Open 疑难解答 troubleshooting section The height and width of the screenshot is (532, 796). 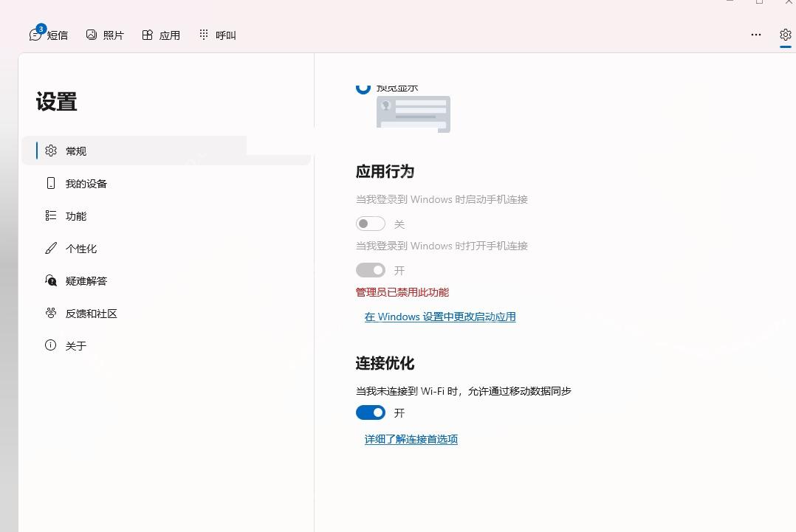(166, 281)
